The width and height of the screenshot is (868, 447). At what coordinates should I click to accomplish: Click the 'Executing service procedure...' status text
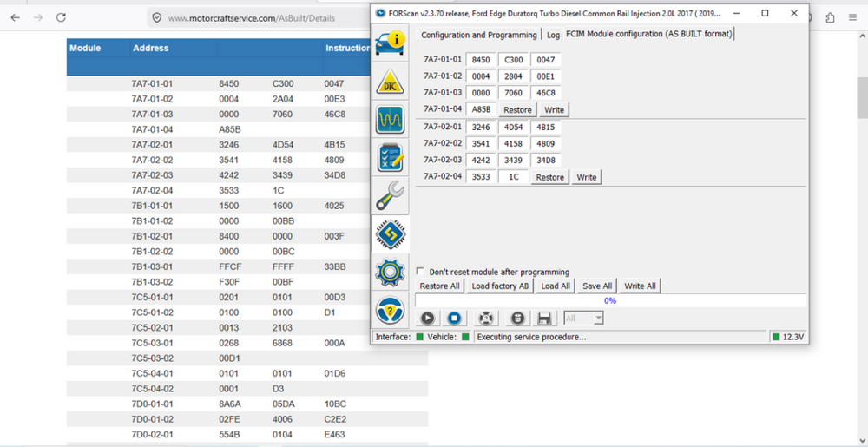tap(531, 337)
